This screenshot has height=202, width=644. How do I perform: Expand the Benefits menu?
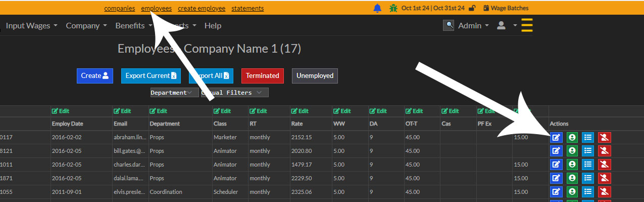(x=133, y=25)
